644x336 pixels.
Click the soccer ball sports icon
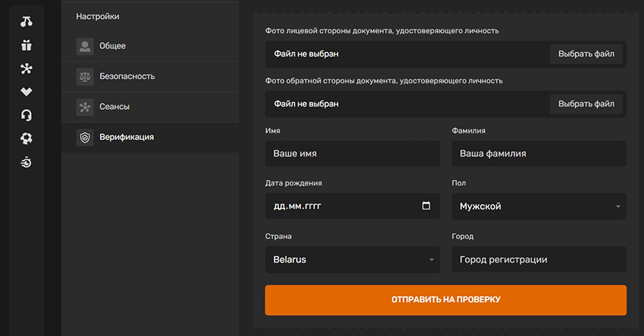coord(27,138)
